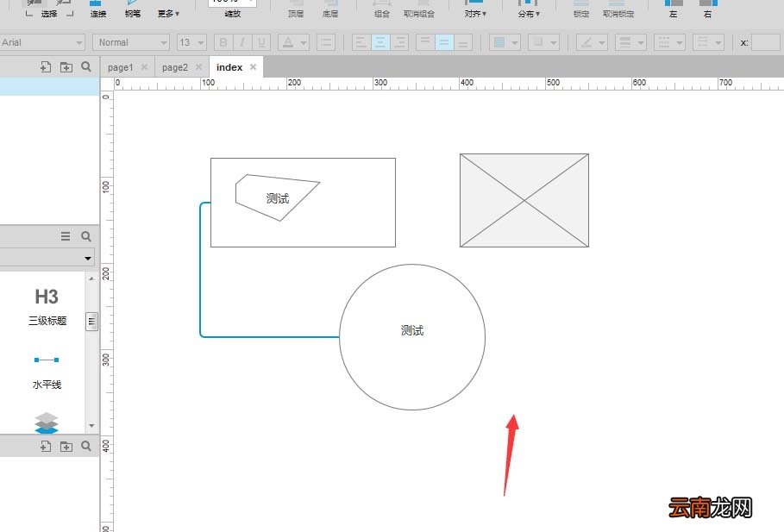Image resolution: width=784 pixels, height=532 pixels.
Task: Open the Normal font style dropdown
Action: [x=131, y=42]
